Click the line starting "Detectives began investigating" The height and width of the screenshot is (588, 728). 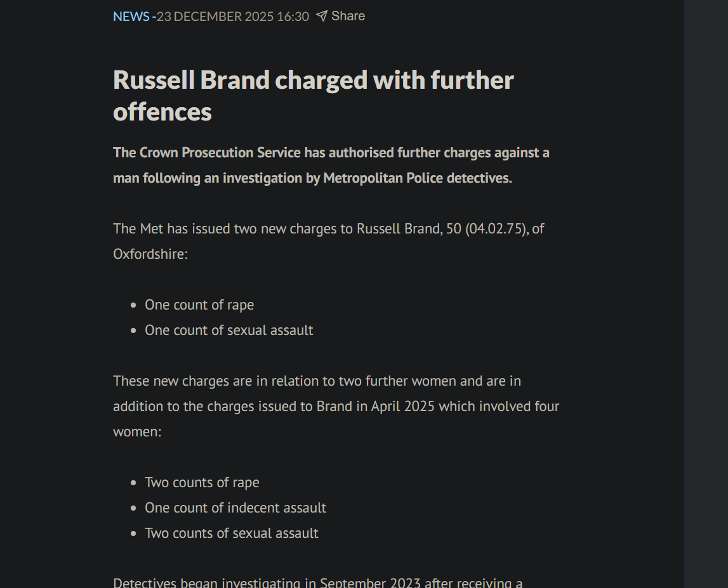tap(317, 582)
